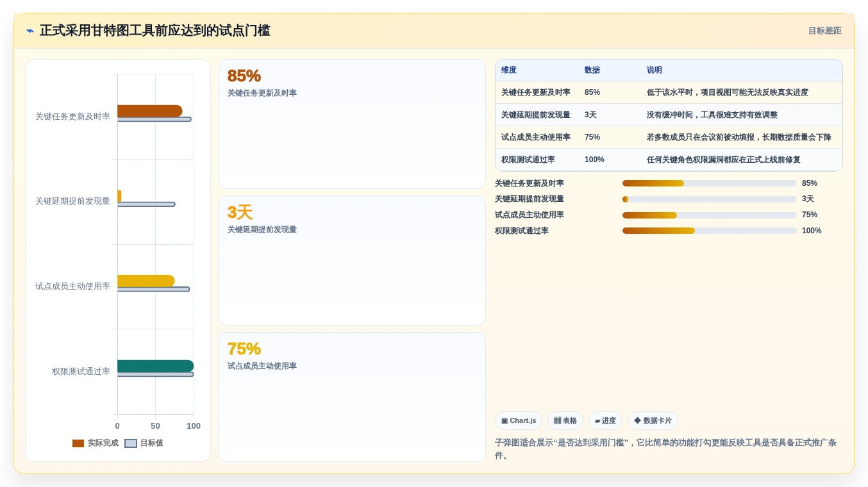
Task: Click table cell 关键任务更新及时率
Action: coord(536,92)
